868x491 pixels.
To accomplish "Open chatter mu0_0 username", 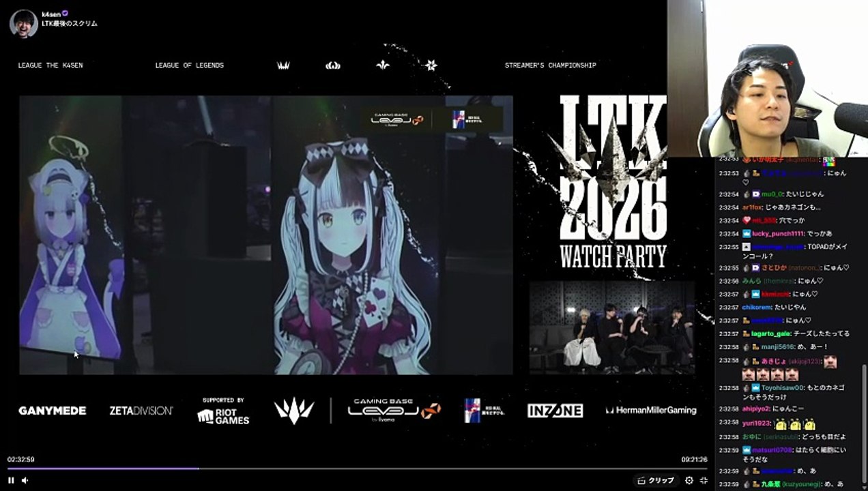I will tap(772, 194).
